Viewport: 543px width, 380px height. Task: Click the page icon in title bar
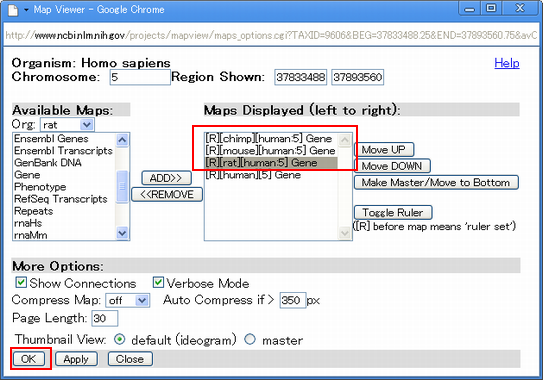click(x=13, y=10)
